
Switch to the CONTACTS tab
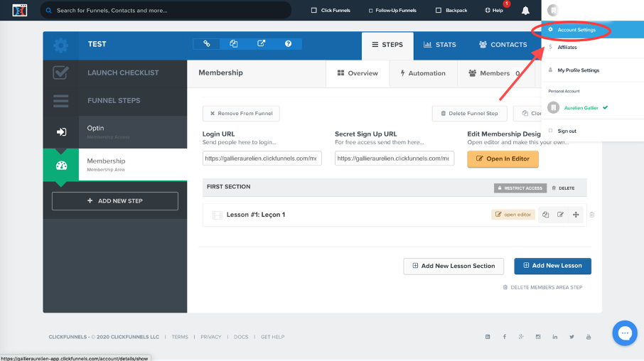coord(503,45)
